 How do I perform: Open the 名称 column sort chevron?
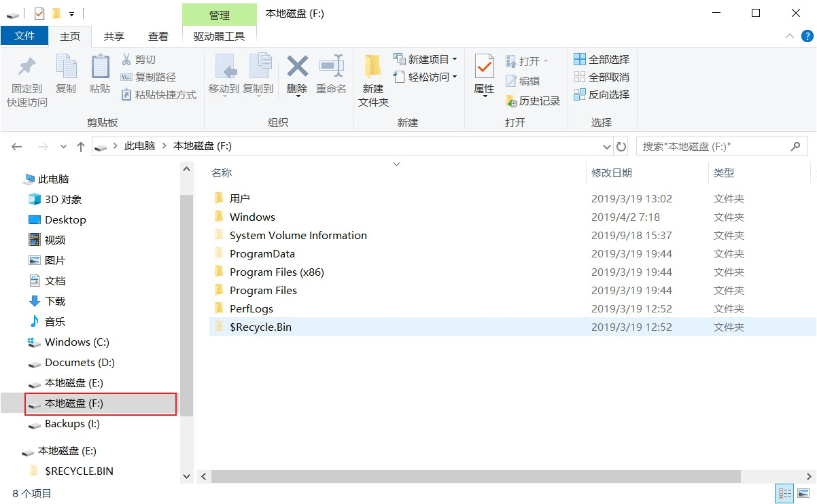coord(396,164)
